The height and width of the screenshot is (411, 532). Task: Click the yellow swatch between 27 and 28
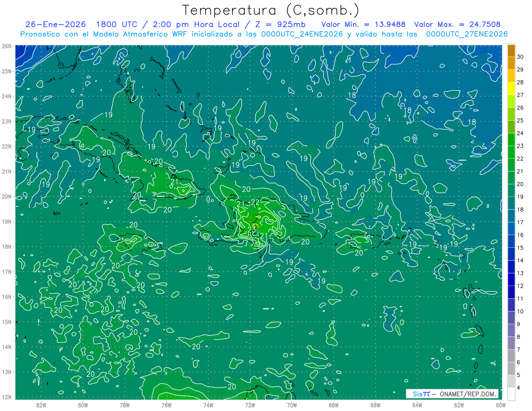(511, 89)
